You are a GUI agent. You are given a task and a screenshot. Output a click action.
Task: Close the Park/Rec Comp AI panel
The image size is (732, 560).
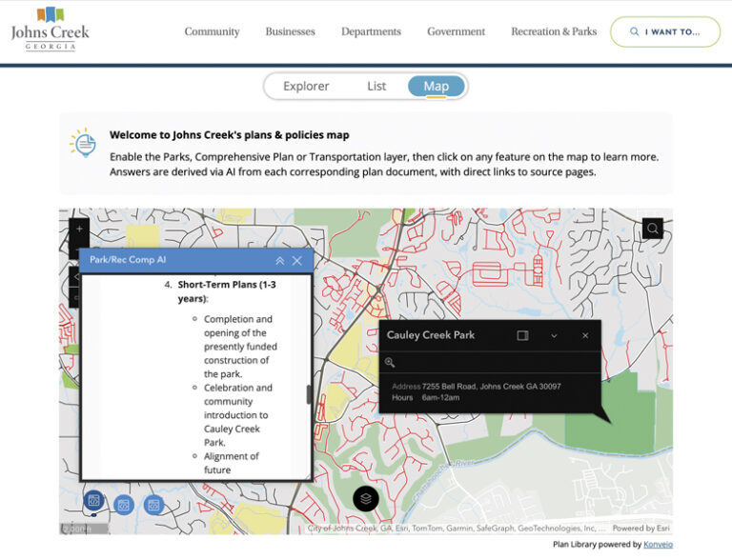(x=297, y=260)
